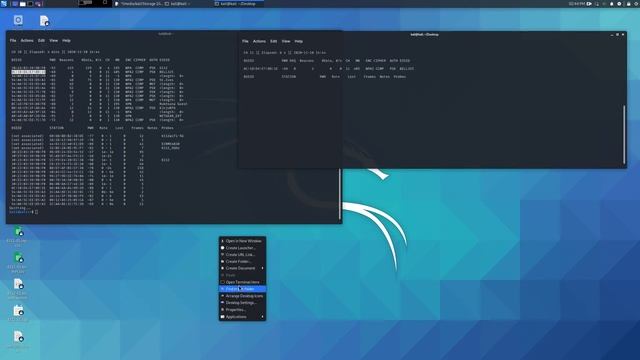Open the Help menu in the left terminal
This screenshot has width=640, height=360.
[x=66, y=40]
